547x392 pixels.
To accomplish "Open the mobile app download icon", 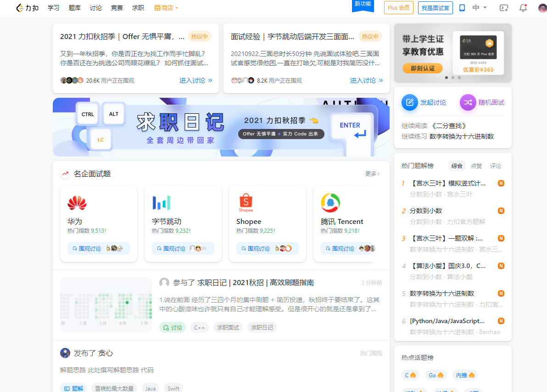I will 462,8.
